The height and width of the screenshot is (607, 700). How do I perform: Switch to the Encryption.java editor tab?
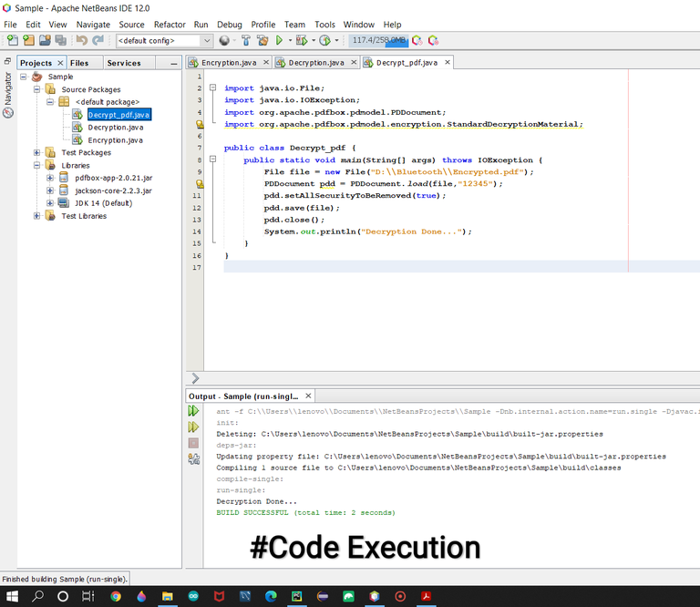pyautogui.click(x=228, y=63)
